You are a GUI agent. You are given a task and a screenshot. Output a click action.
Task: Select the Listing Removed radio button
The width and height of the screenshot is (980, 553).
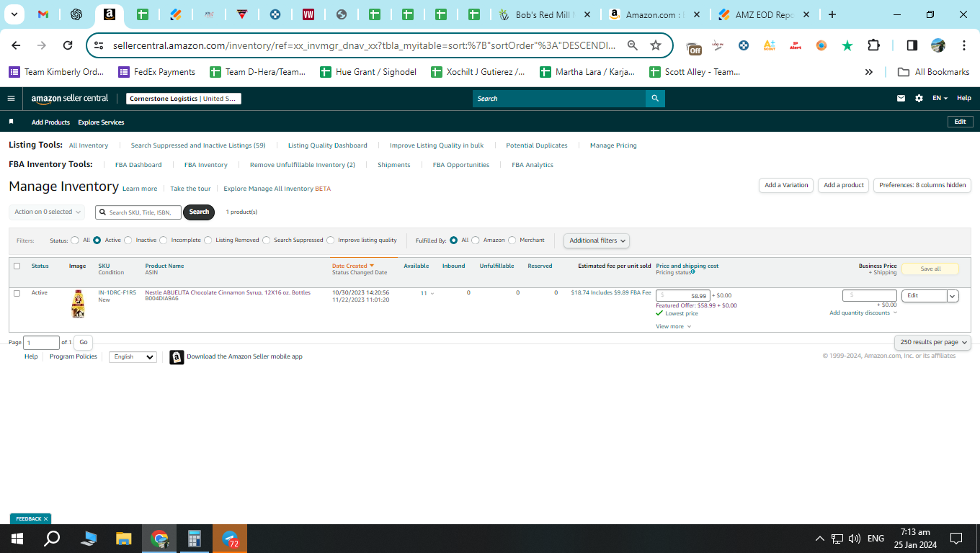tap(208, 240)
